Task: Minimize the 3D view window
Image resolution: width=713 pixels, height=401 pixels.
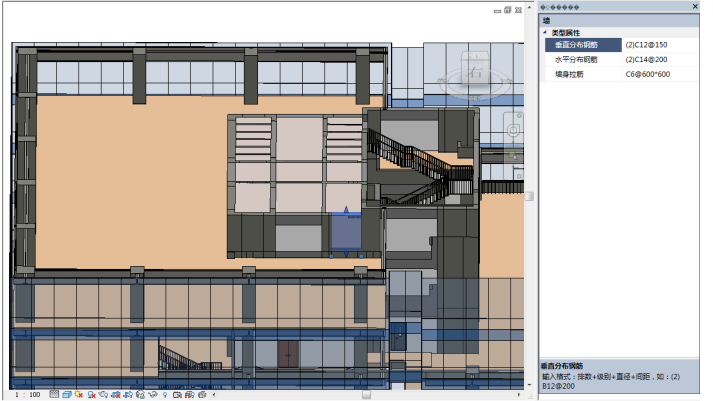Action: [497, 10]
